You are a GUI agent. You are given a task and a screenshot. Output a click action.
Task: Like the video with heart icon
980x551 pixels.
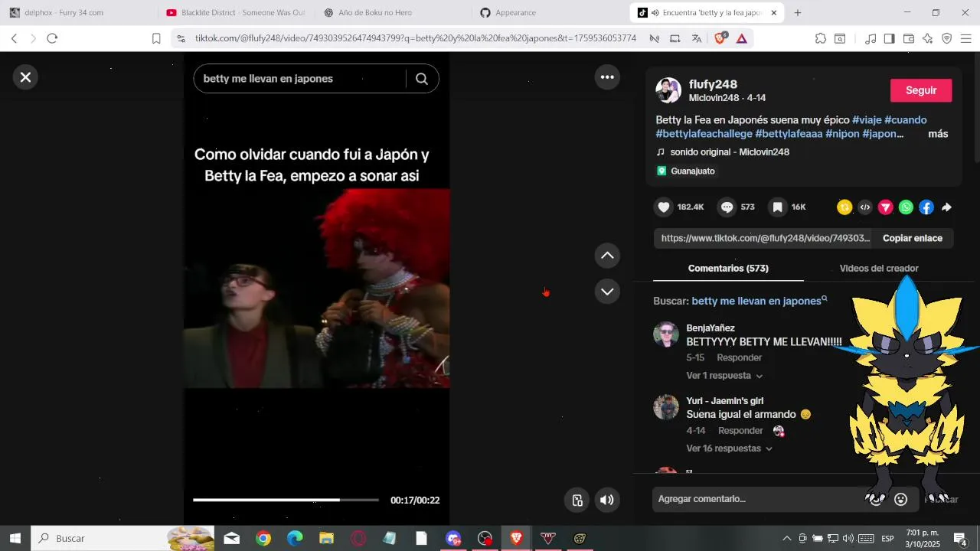[x=664, y=207]
